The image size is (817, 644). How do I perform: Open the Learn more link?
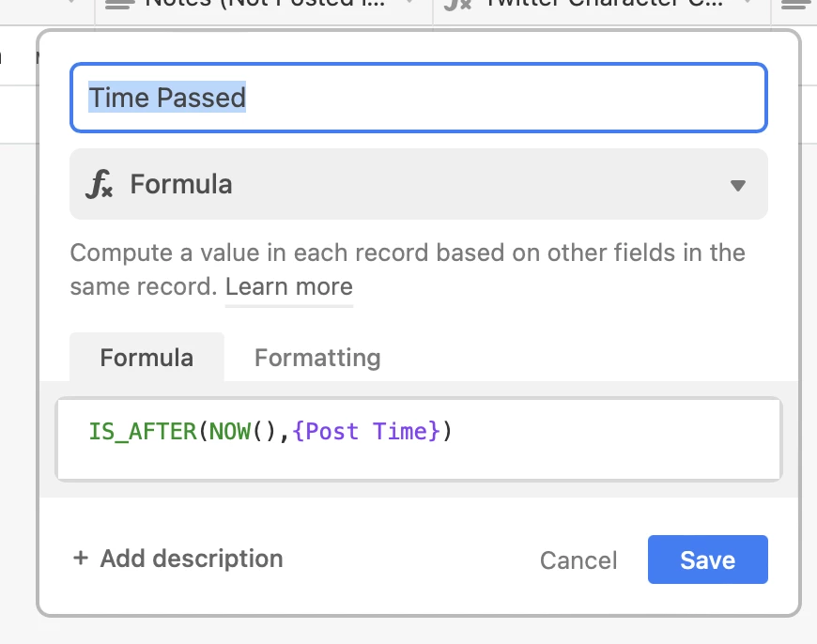pyautogui.click(x=289, y=286)
